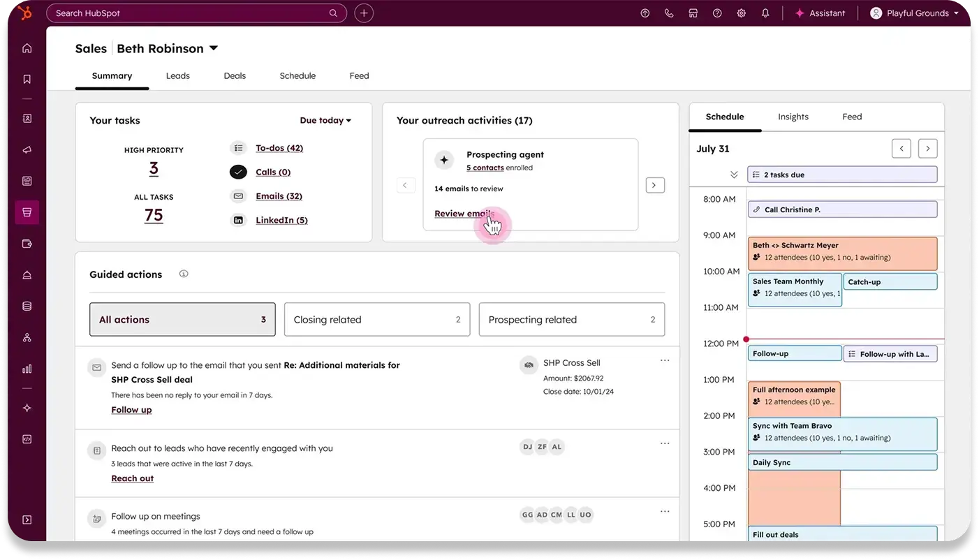Click the Search HubSpot field
The height and width of the screenshot is (560, 979).
click(x=196, y=13)
